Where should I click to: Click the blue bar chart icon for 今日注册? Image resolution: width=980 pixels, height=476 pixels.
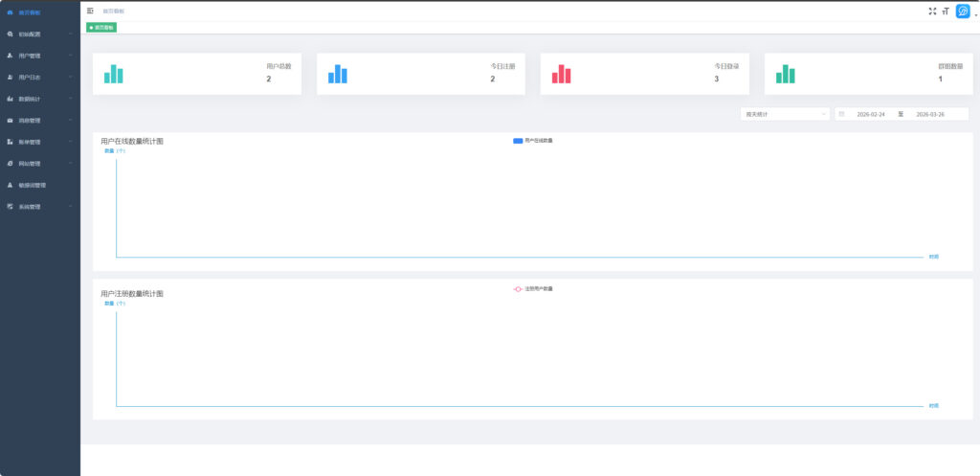coord(338,74)
